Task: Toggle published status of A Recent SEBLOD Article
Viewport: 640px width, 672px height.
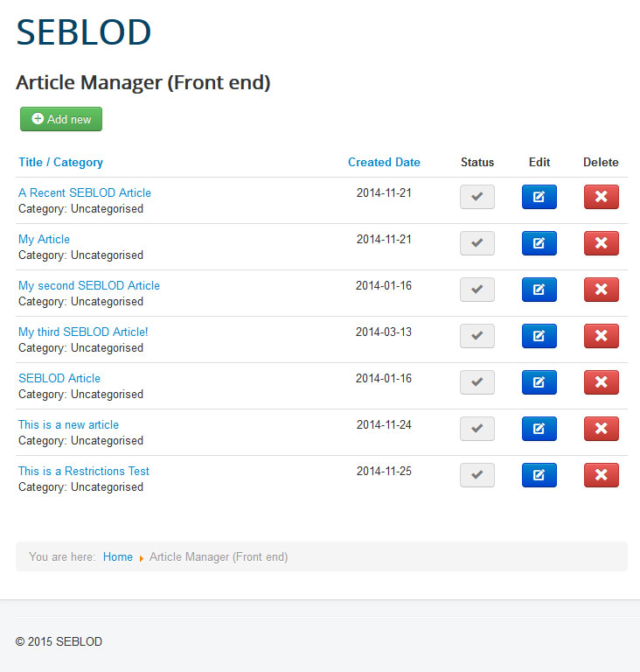Action: click(x=477, y=197)
